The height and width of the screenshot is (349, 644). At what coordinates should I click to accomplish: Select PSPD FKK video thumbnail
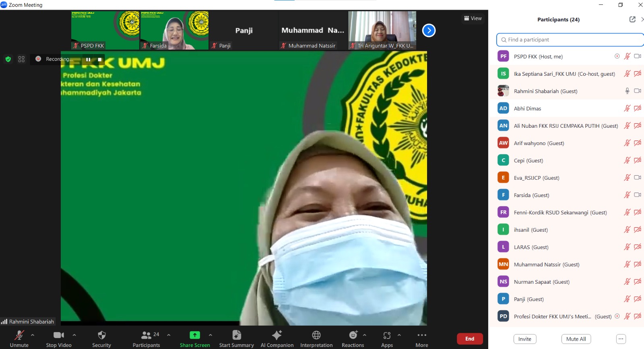[x=105, y=30]
